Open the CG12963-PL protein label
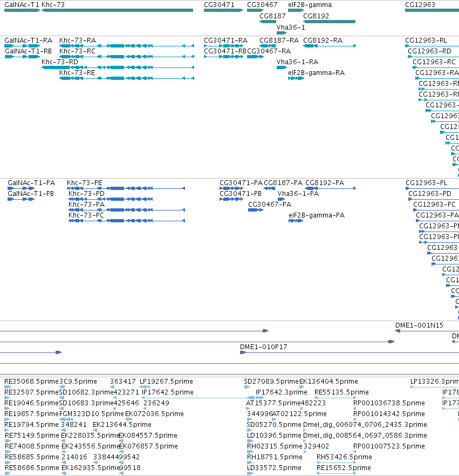 point(427,183)
